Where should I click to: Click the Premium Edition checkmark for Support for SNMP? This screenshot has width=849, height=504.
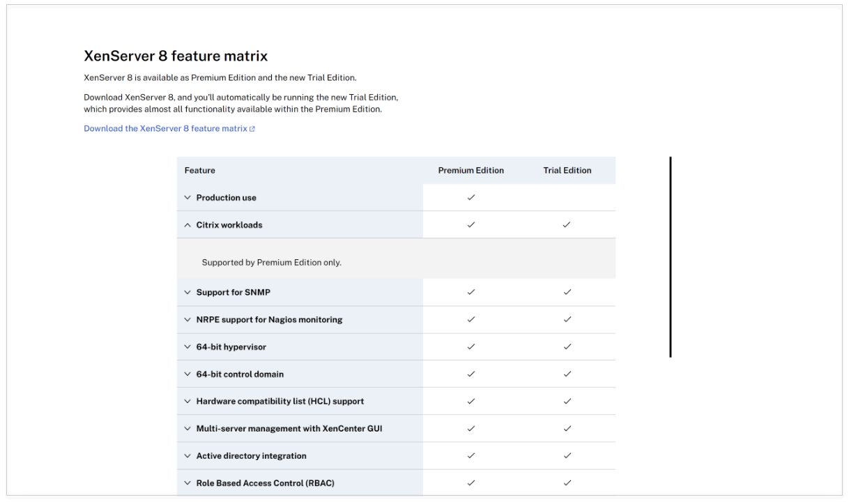tap(471, 292)
